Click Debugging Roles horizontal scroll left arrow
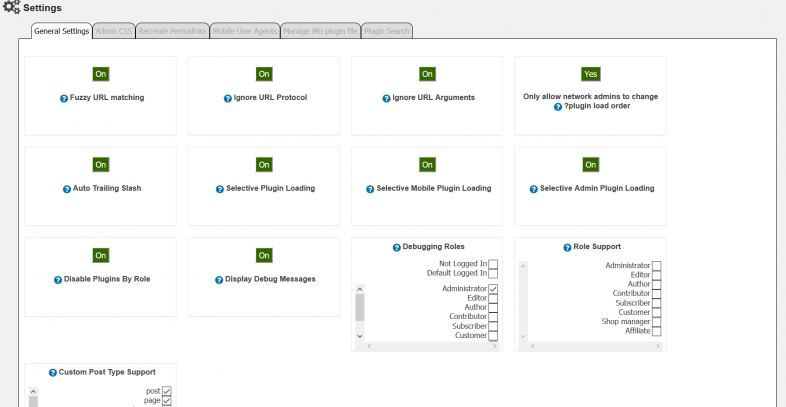The height and width of the screenshot is (407, 786). point(369,346)
